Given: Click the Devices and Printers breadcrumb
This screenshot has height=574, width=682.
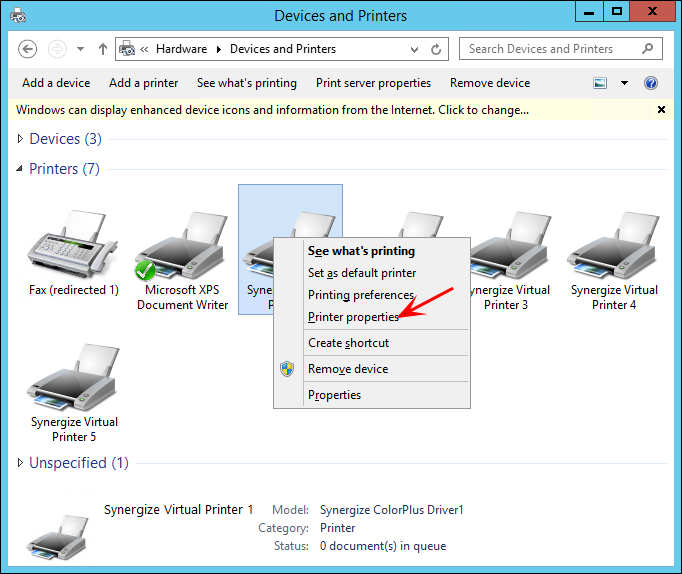Looking at the screenshot, I should [x=283, y=49].
